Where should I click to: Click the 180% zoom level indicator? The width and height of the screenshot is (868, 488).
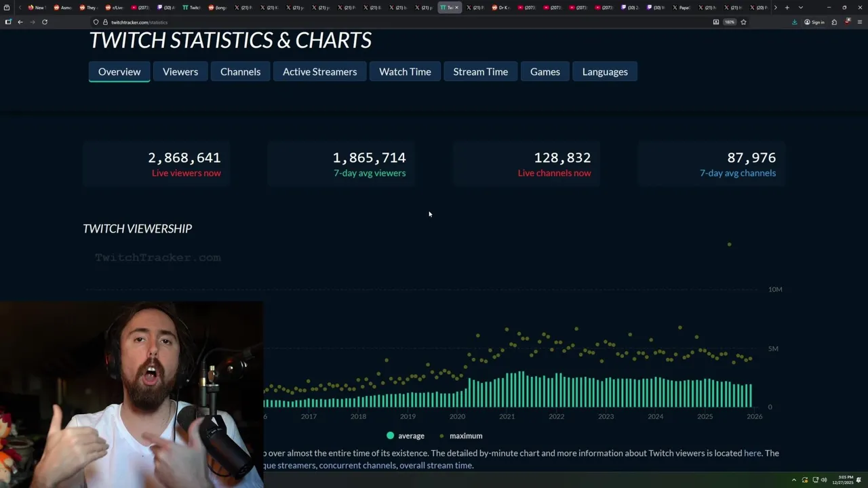(x=730, y=22)
